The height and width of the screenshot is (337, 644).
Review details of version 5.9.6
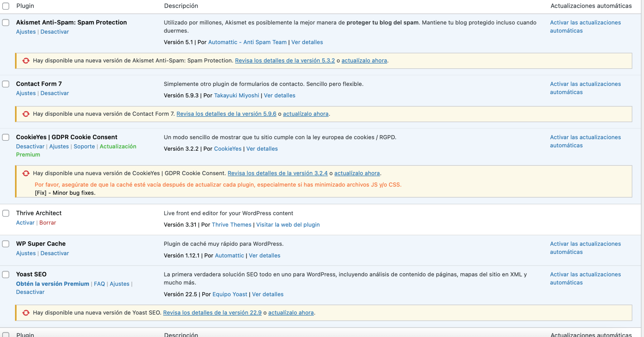point(226,114)
